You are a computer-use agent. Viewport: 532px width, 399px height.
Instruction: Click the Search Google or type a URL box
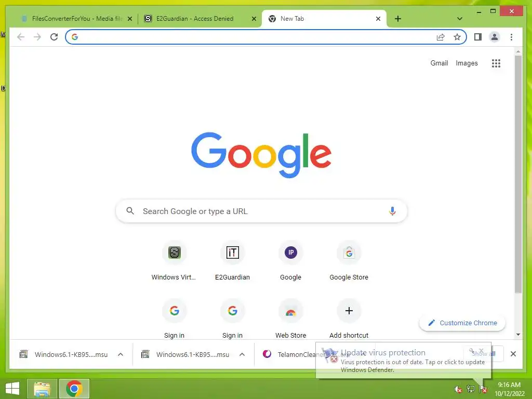(x=261, y=211)
